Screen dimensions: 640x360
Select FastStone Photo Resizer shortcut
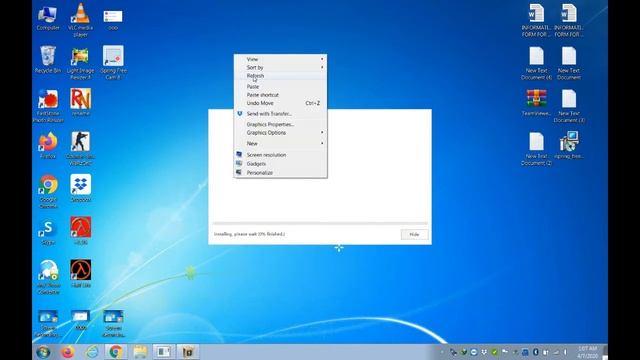48,106
